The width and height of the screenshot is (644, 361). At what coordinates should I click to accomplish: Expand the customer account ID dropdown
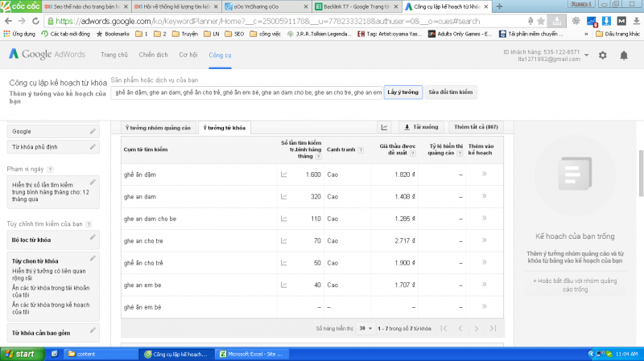coord(588,55)
